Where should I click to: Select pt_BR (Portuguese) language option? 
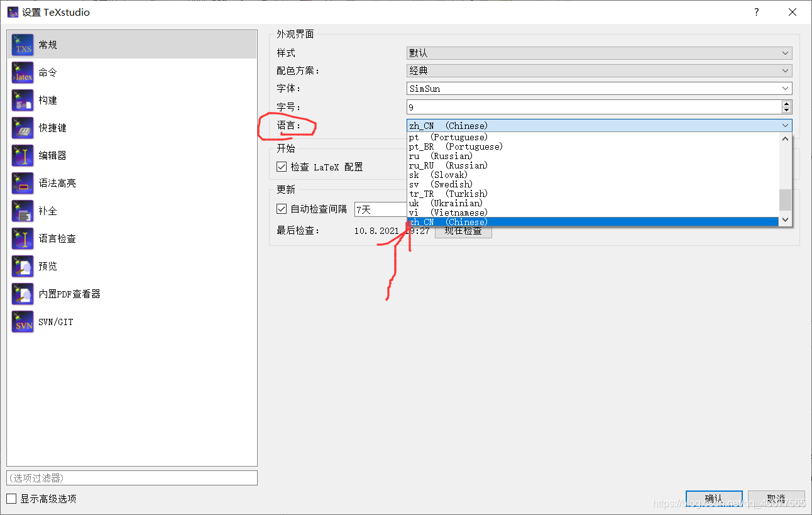point(593,147)
